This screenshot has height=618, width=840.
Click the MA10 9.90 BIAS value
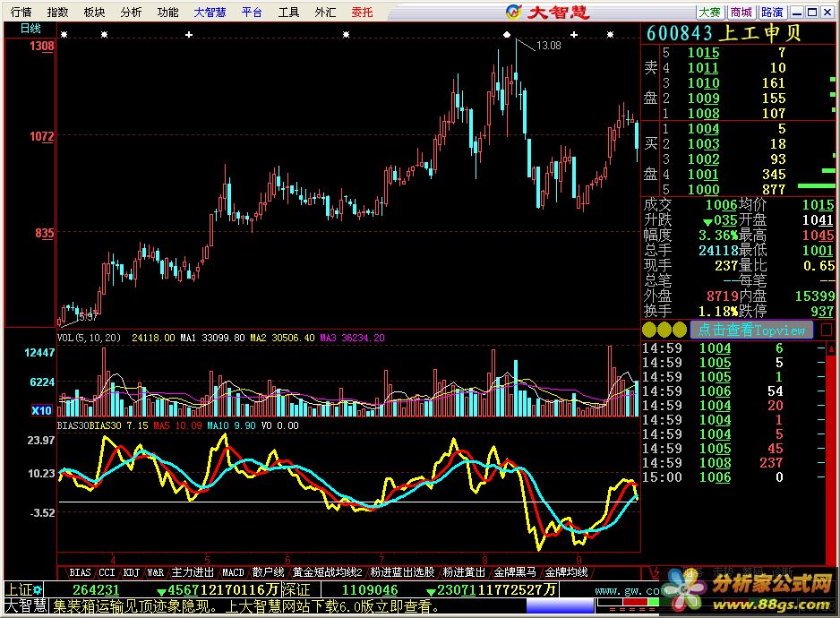tap(231, 425)
